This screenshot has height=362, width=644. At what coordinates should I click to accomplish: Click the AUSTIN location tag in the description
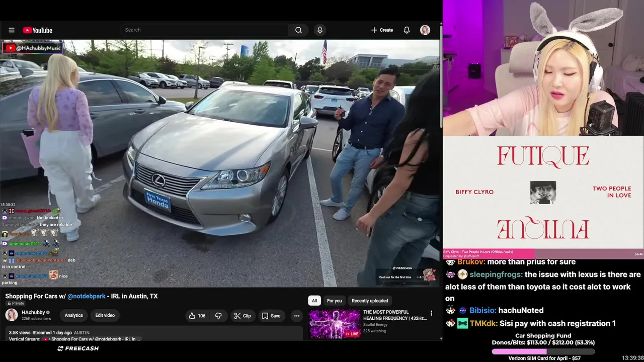coord(82,333)
